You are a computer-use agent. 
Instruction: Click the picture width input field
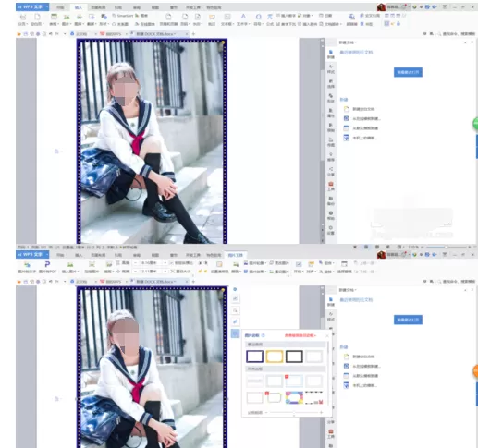click(x=150, y=272)
